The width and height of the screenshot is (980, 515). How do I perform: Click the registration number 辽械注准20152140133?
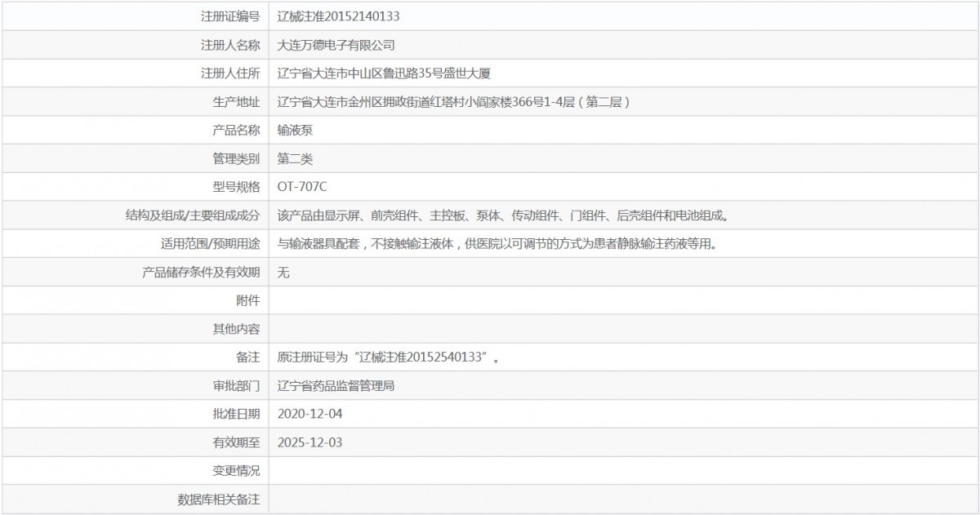[338, 16]
